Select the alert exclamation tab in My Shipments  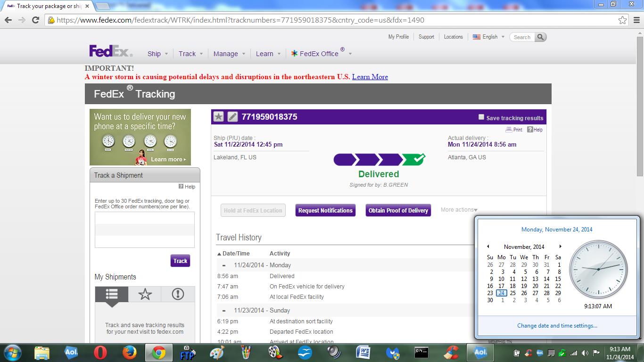pos(178,294)
